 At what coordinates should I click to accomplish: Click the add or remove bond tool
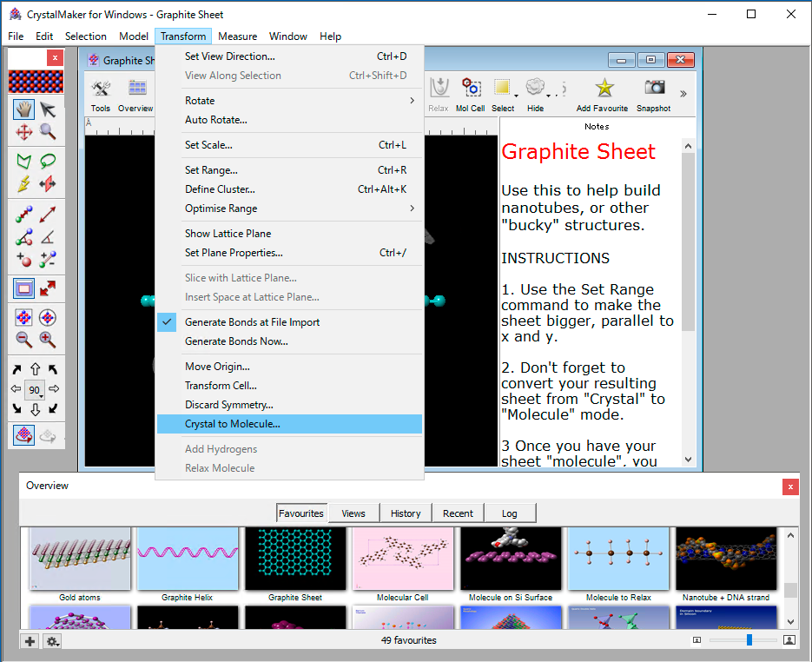(x=48, y=259)
